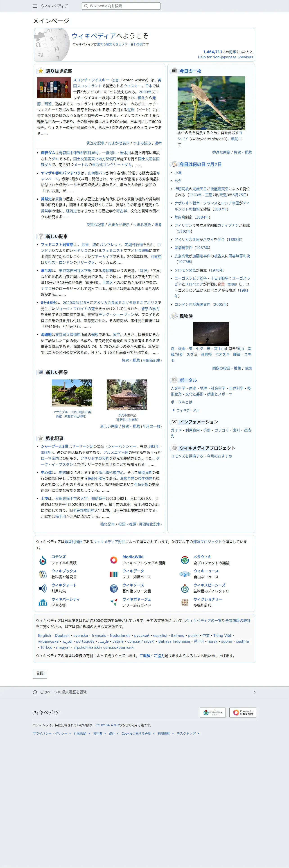Image resolution: width=289 pixels, height=868 pixels.
Task: Open the 海磯鏡 article link
Action: click(x=46, y=335)
